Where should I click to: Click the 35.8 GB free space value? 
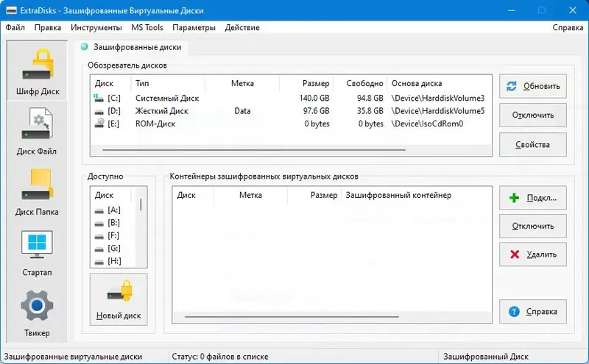[x=370, y=111]
